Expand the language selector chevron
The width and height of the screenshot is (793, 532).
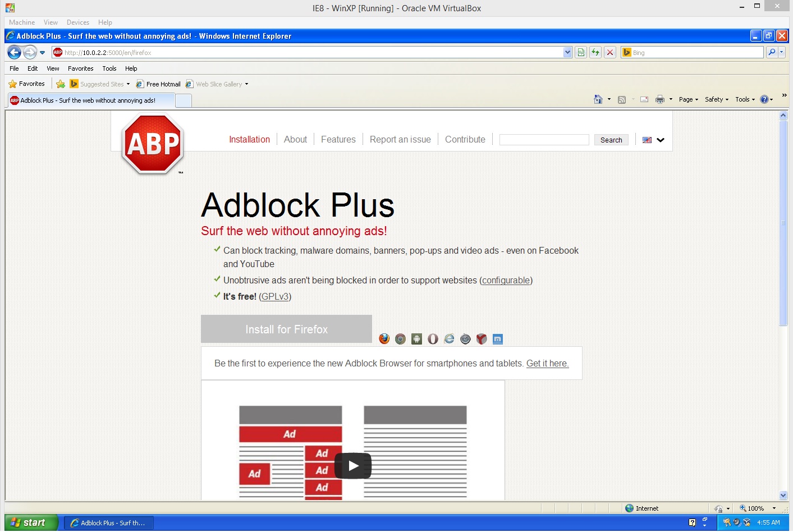(x=661, y=140)
